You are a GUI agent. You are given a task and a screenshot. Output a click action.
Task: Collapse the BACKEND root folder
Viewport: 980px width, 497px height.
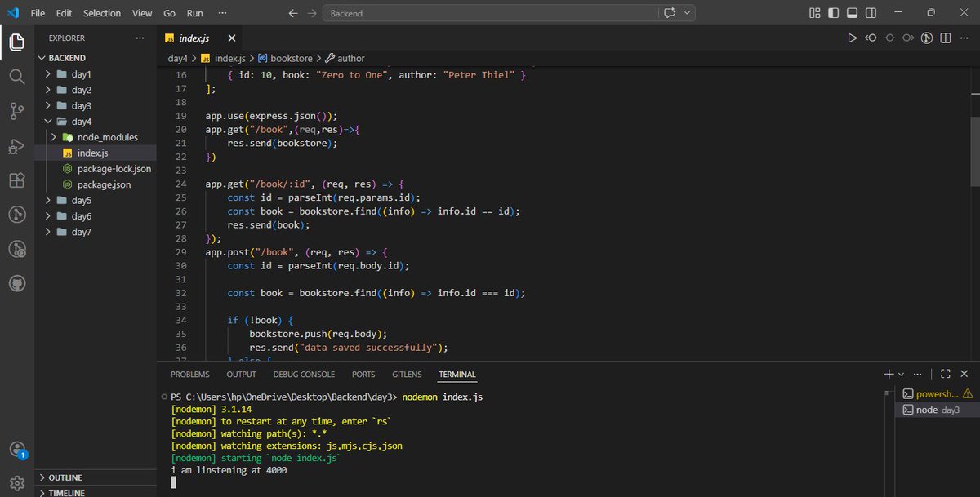click(95, 58)
